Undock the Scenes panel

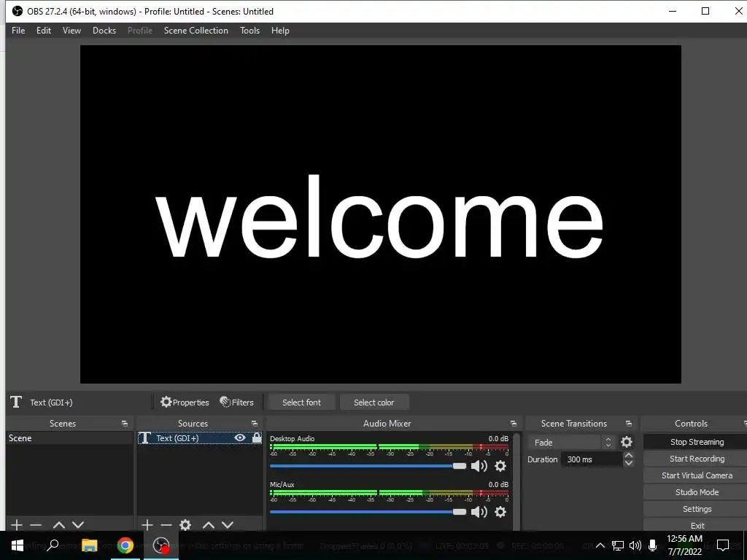124,424
